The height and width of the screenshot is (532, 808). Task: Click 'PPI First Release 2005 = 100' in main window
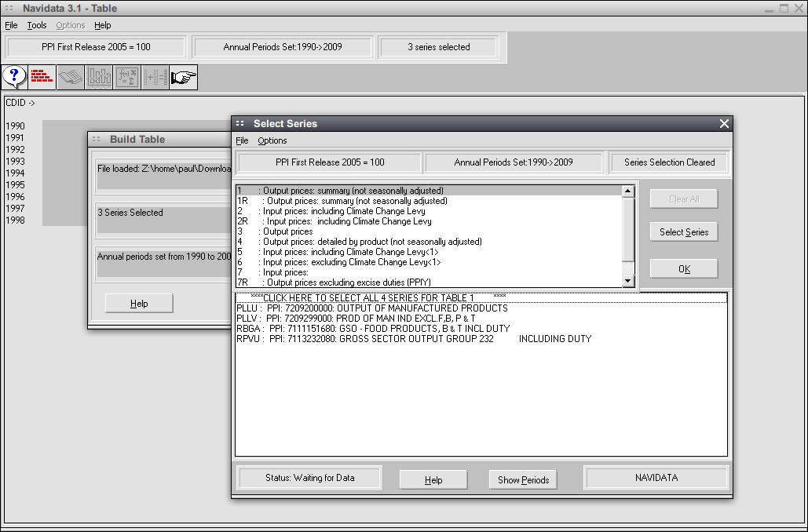pyautogui.click(x=96, y=47)
